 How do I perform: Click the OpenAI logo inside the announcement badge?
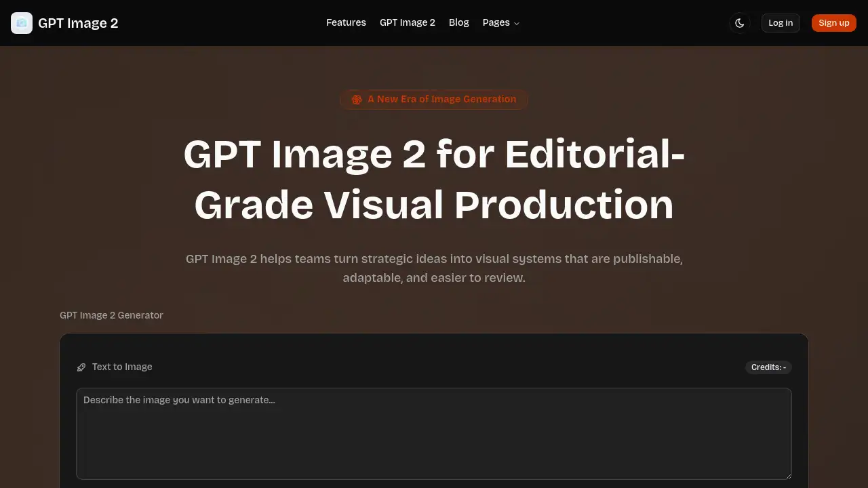coord(357,99)
